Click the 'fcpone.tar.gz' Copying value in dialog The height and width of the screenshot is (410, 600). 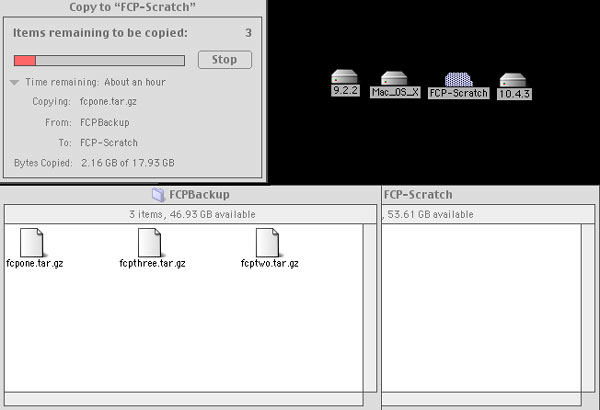pos(108,101)
